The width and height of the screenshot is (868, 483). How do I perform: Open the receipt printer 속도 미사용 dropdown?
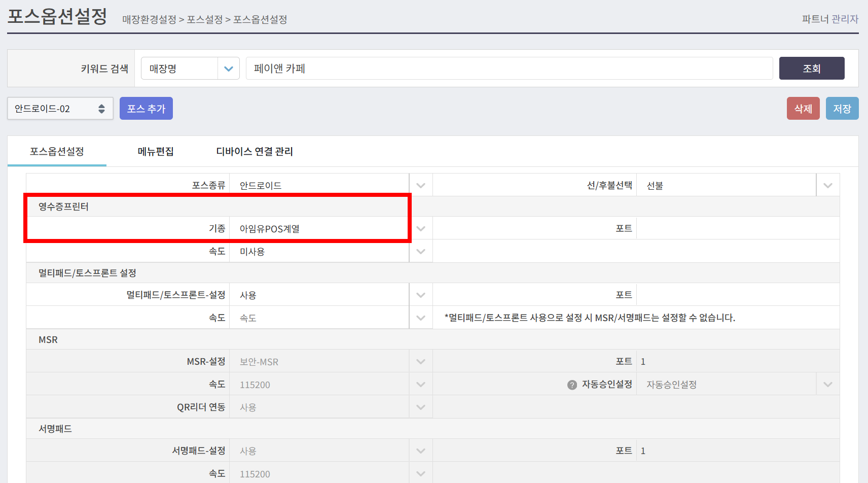(331, 251)
